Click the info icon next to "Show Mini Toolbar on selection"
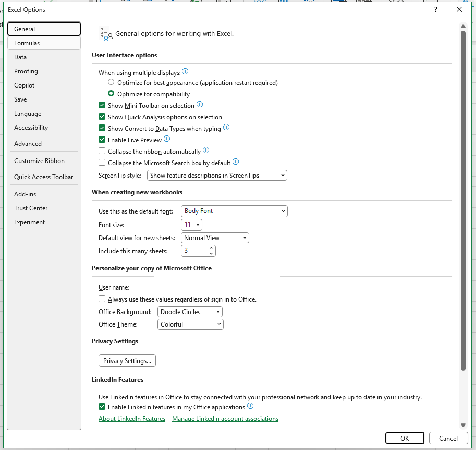This screenshot has height=450, width=476. click(200, 105)
